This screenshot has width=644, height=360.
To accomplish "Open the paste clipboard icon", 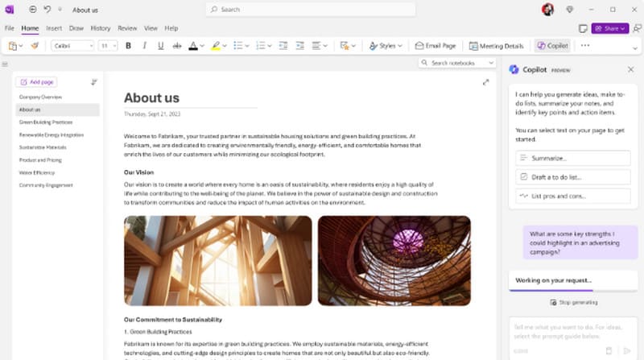I will (13, 46).
